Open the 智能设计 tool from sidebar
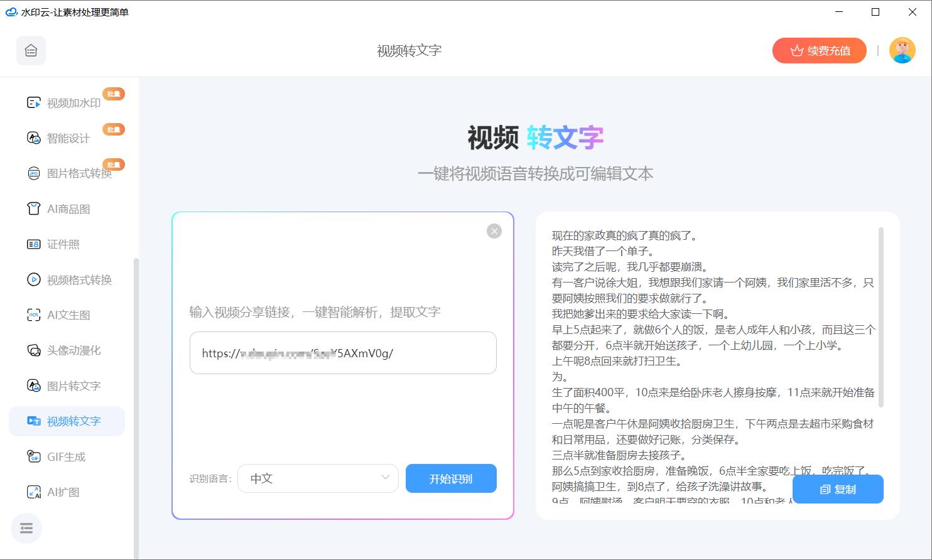 [x=33, y=137]
